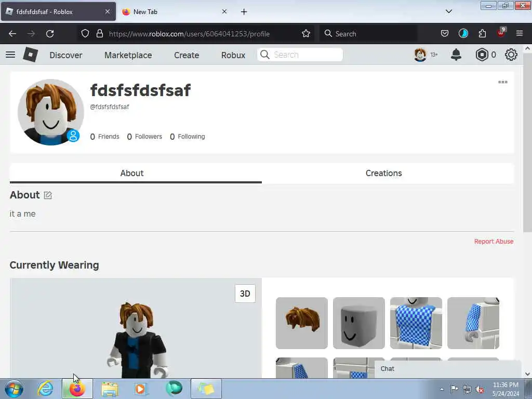This screenshot has height=399, width=532.
Task: Open Windows Explorer folder taskbar icon
Action: [110, 389]
